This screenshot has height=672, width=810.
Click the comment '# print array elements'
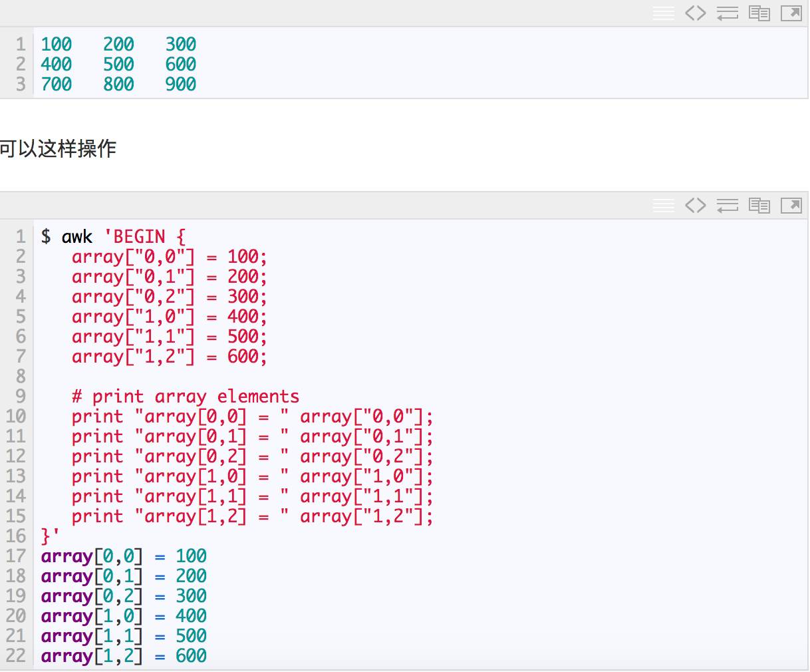point(186,397)
